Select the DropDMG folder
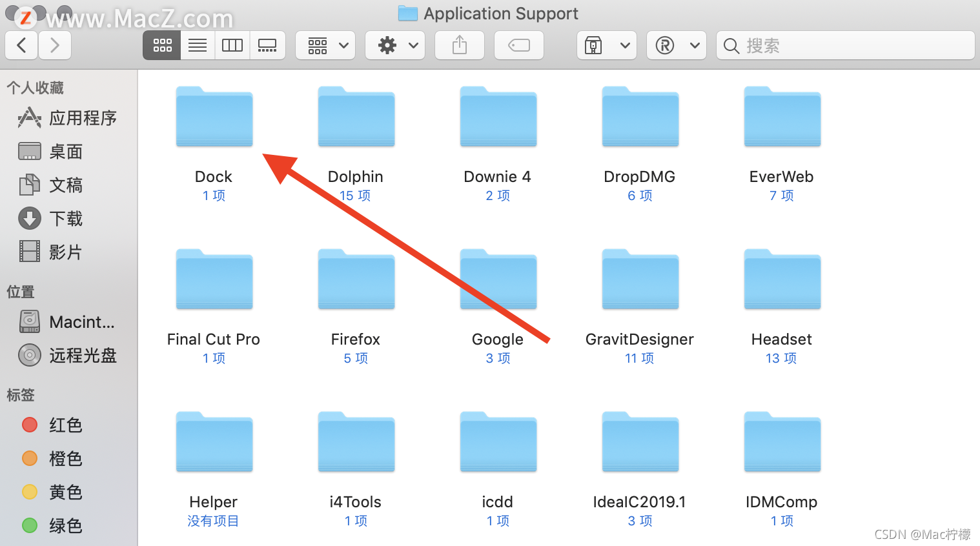 point(640,117)
